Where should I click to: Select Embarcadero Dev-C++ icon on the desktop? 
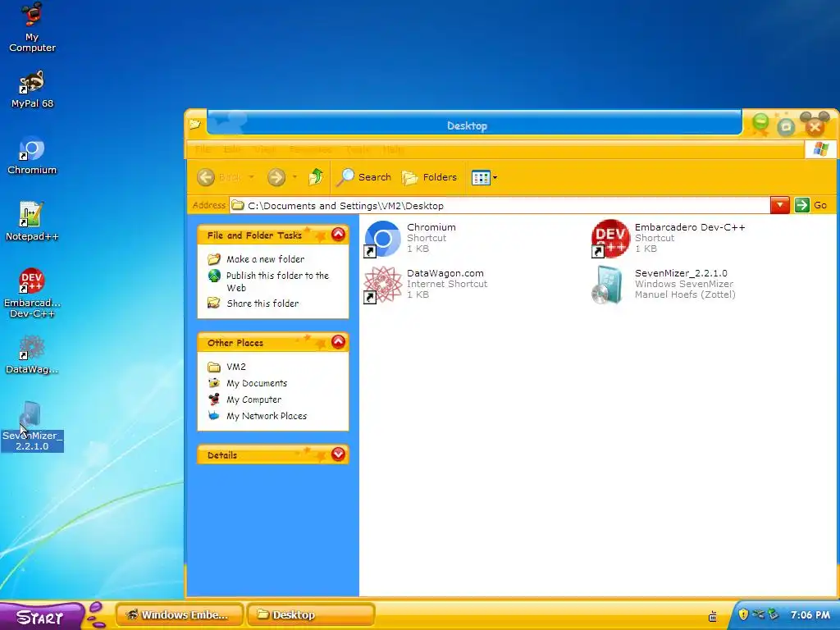pos(32,293)
